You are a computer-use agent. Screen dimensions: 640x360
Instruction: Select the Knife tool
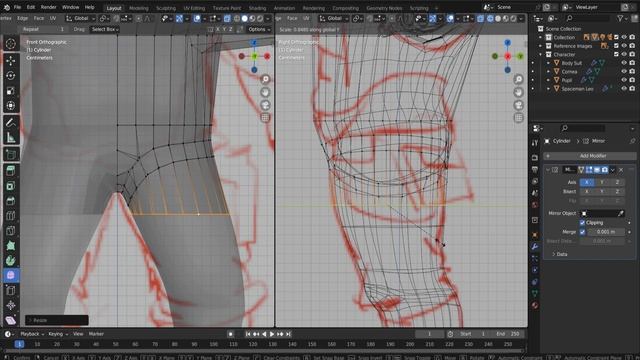click(11, 231)
